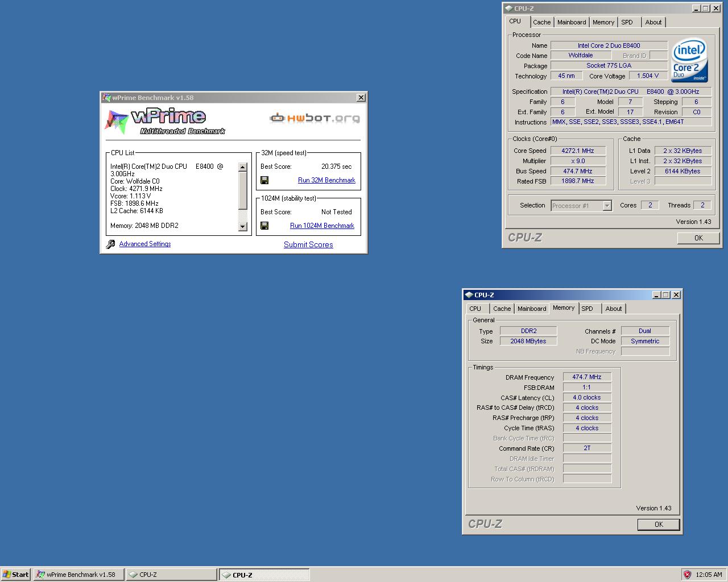This screenshot has width=728, height=582.
Task: Click the memory Size value 2048 MBytes
Action: click(x=528, y=341)
